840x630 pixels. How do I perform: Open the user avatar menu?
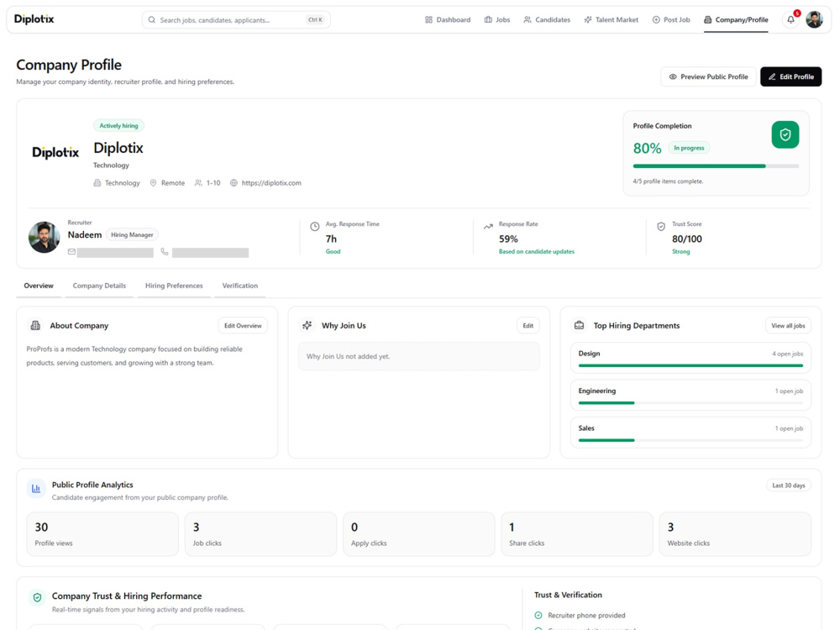tap(814, 20)
